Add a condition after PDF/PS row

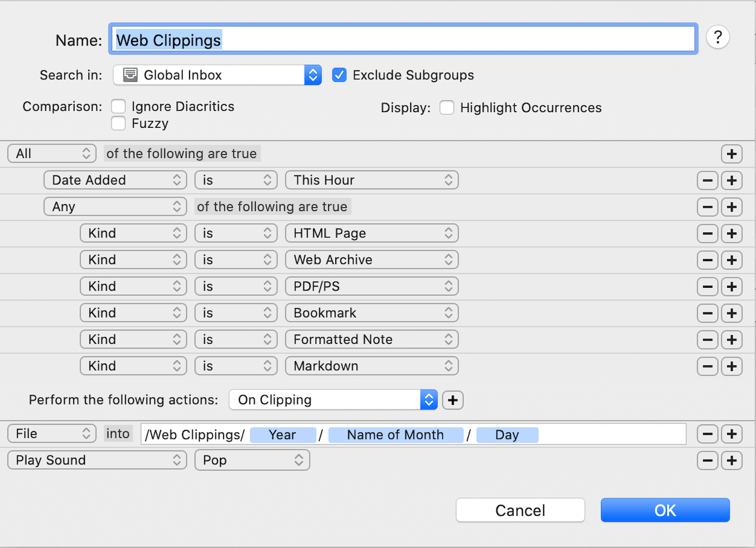731,286
